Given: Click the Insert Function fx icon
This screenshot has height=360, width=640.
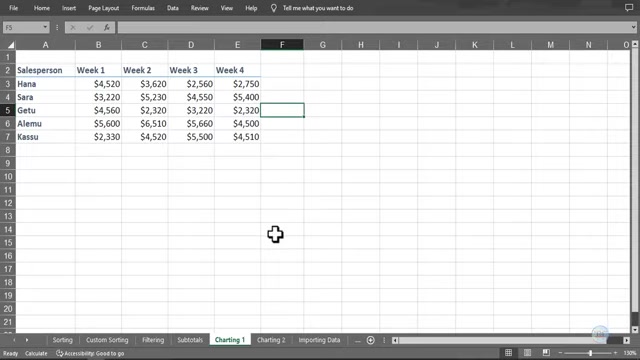Looking at the screenshot, I should [x=107, y=27].
